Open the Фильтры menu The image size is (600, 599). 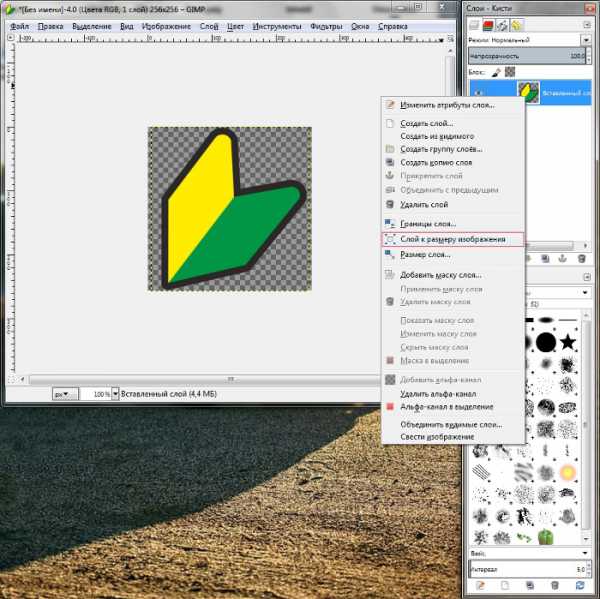[x=326, y=26]
